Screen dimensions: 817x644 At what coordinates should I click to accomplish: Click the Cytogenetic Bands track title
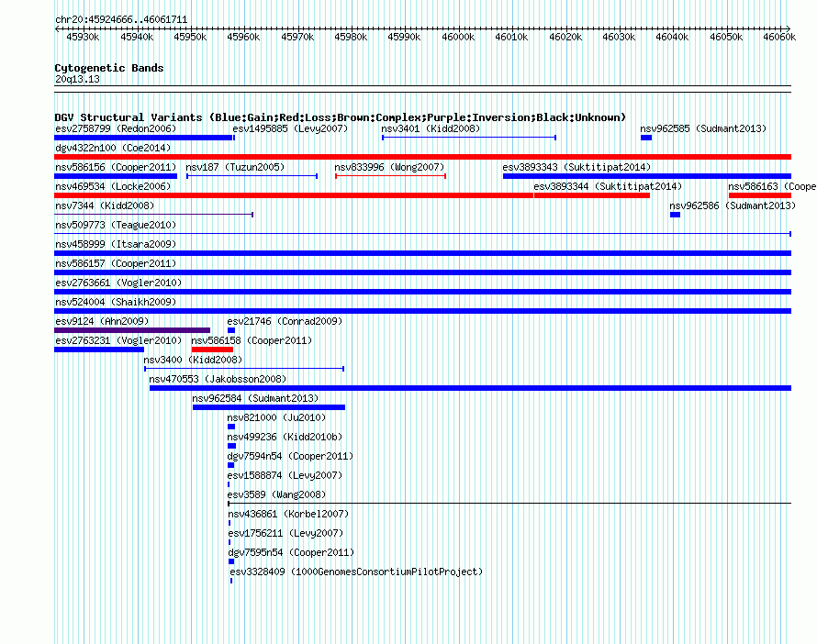click(x=109, y=68)
